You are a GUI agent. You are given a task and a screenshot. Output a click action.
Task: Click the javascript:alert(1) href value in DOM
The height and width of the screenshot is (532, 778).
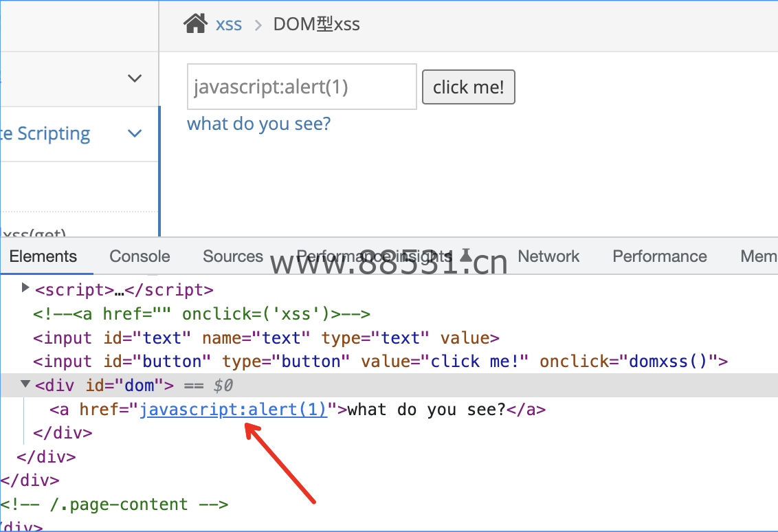pos(233,410)
